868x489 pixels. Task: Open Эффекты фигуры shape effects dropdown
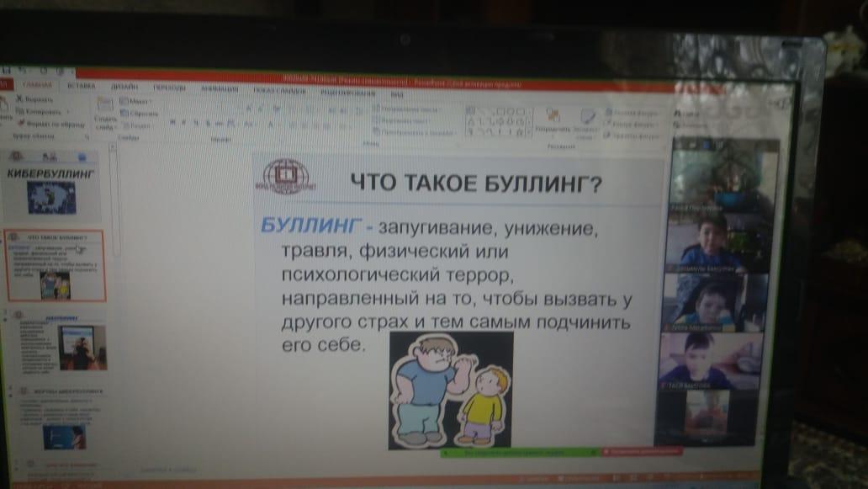632,136
